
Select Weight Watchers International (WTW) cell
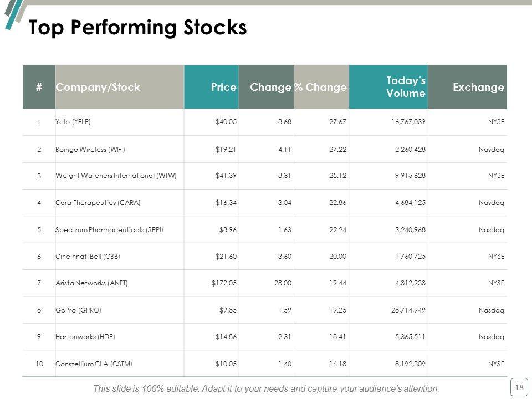click(x=116, y=176)
